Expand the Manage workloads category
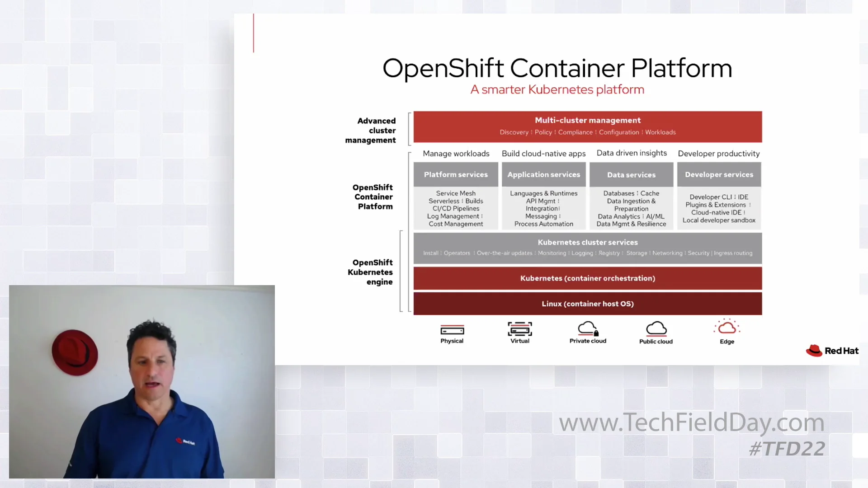The width and height of the screenshot is (868, 488). (x=456, y=154)
